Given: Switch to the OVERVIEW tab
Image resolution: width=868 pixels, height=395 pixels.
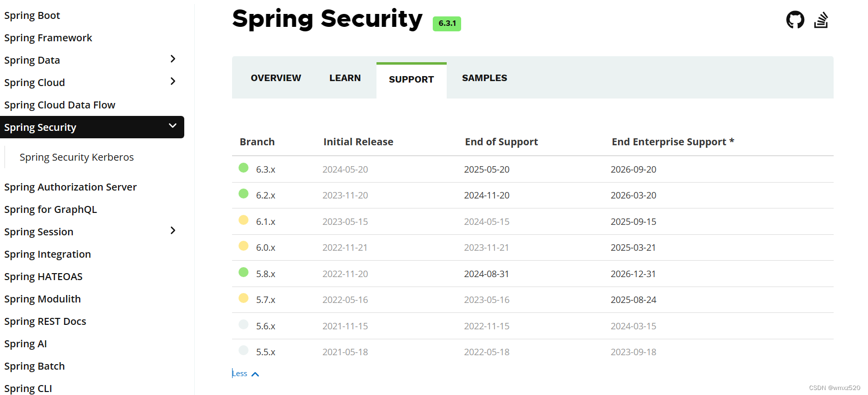Looking at the screenshot, I should [276, 78].
